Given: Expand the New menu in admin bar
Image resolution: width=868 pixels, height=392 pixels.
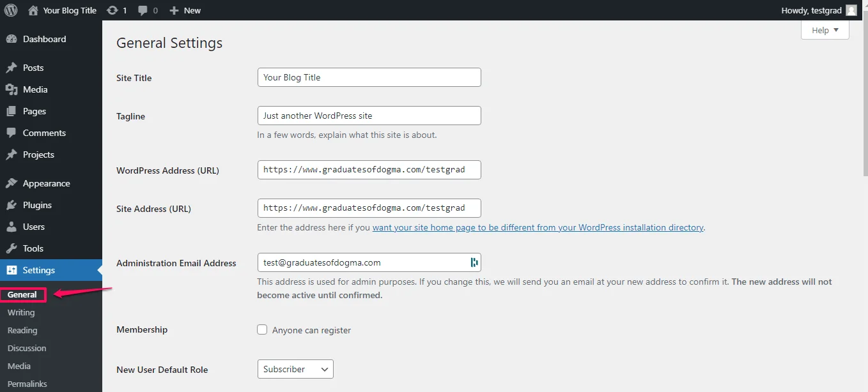Looking at the screenshot, I should 185,10.
